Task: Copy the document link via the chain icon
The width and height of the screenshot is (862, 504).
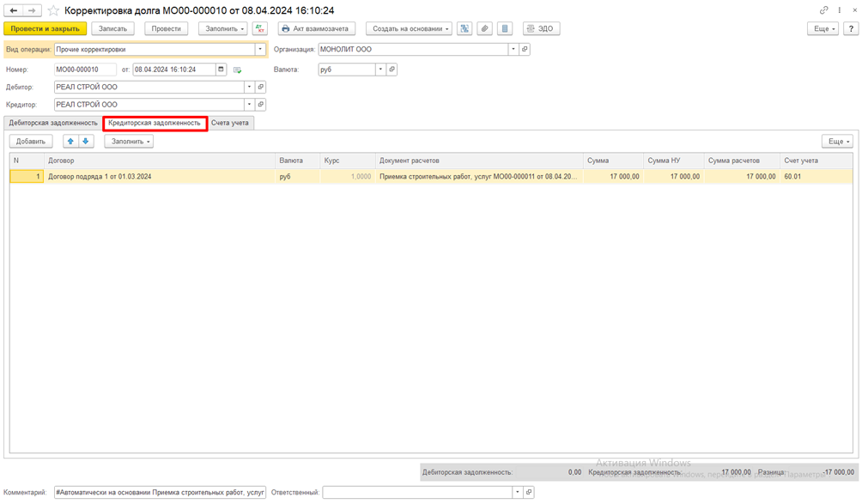Action: click(x=823, y=10)
